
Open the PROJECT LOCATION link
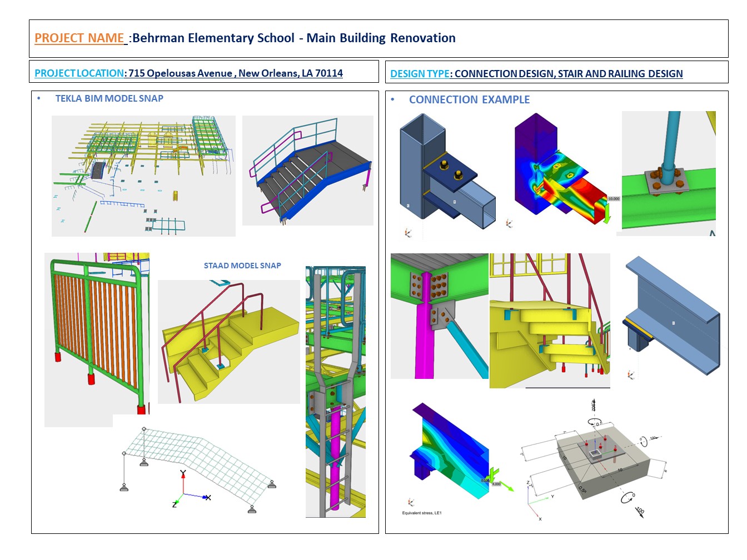pyautogui.click(x=79, y=73)
